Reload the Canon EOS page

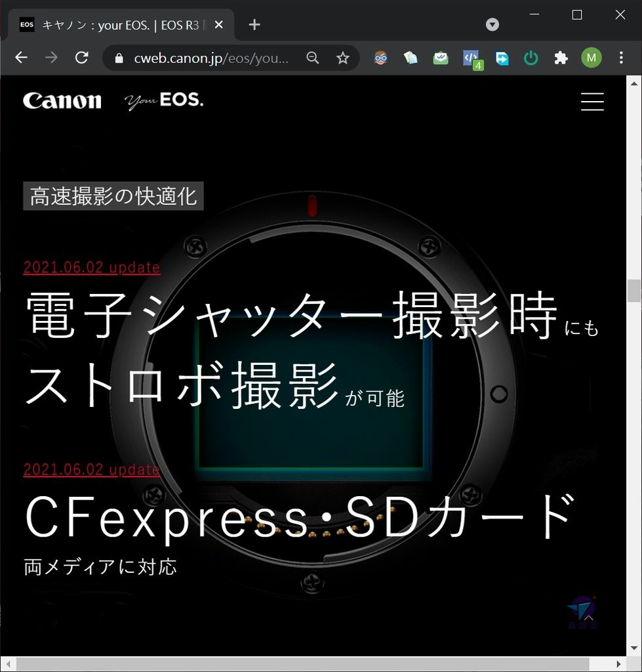[81, 58]
